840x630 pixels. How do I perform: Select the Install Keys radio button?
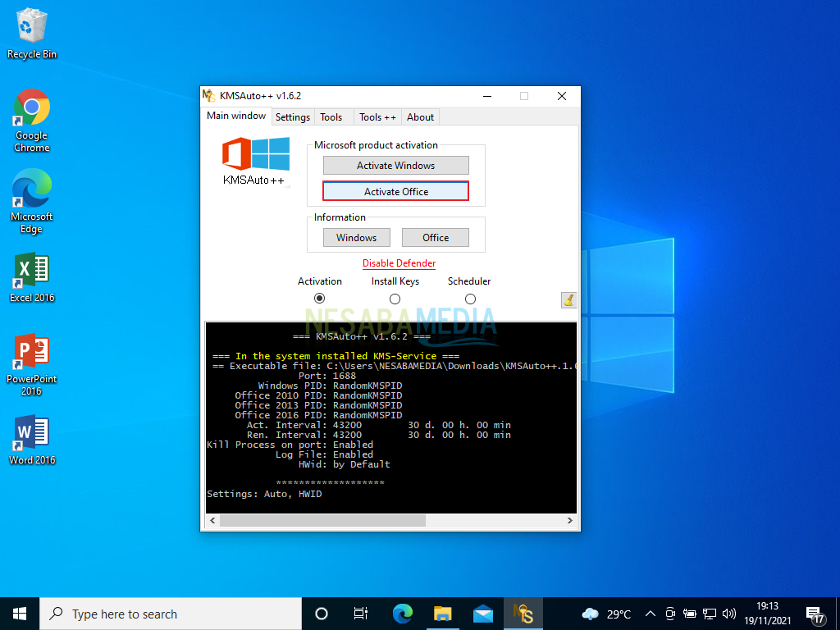point(395,299)
